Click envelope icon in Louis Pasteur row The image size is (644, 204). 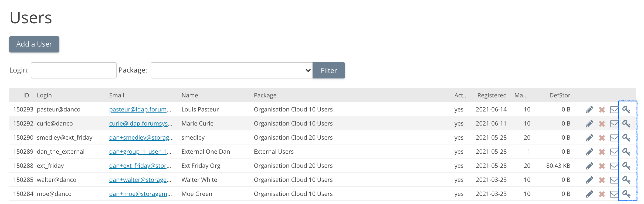(614, 110)
